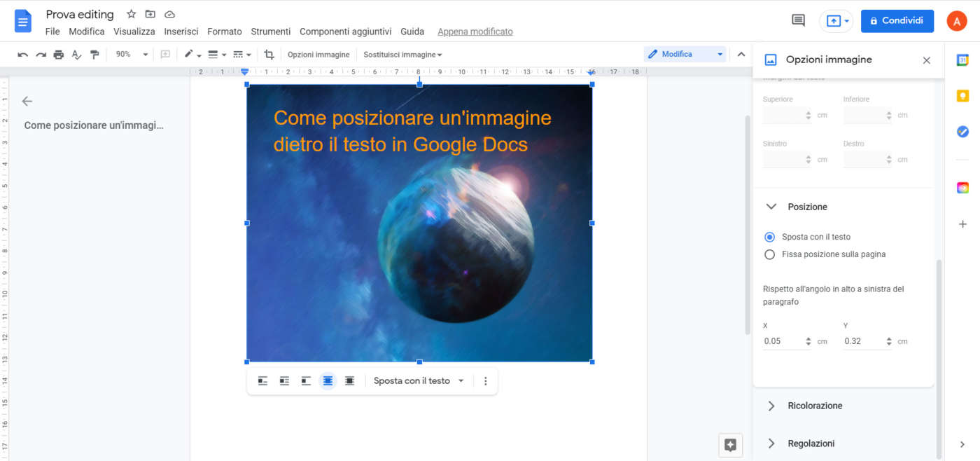The width and height of the screenshot is (980, 461).
Task: Select the behind text wrap icon
Action: 328,381
